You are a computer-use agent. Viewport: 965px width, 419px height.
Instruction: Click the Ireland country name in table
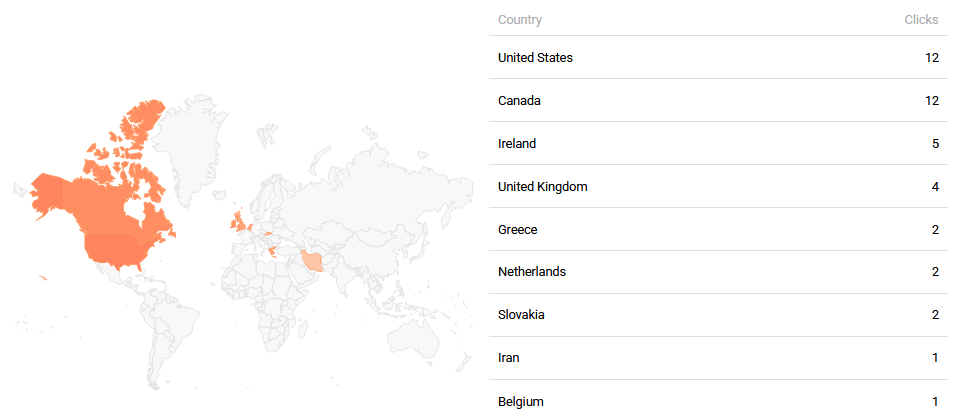pos(517,144)
